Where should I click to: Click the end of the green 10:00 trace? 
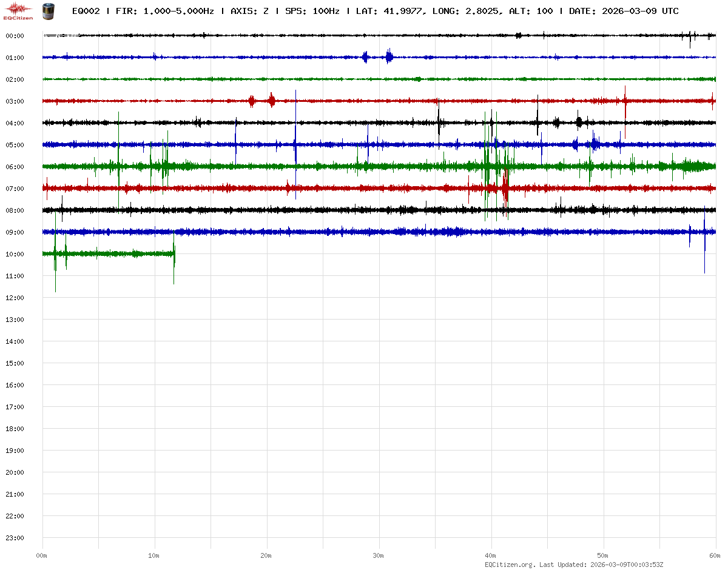(174, 254)
